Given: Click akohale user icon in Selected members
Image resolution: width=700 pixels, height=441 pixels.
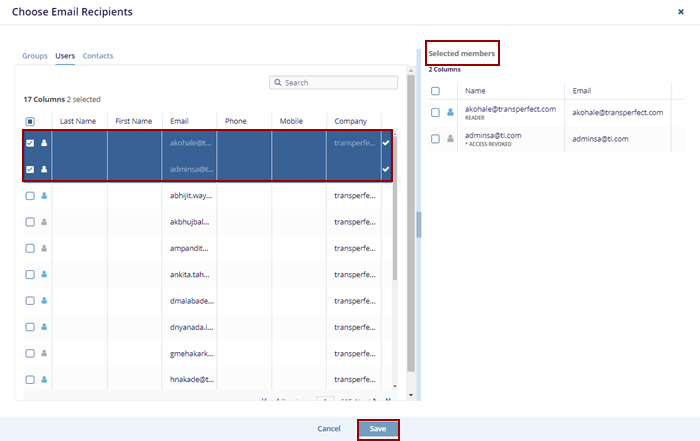Looking at the screenshot, I should (x=449, y=113).
